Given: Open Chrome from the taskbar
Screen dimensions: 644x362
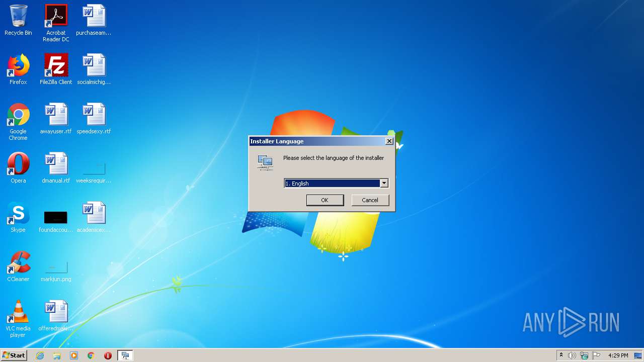Looking at the screenshot, I should [91, 355].
